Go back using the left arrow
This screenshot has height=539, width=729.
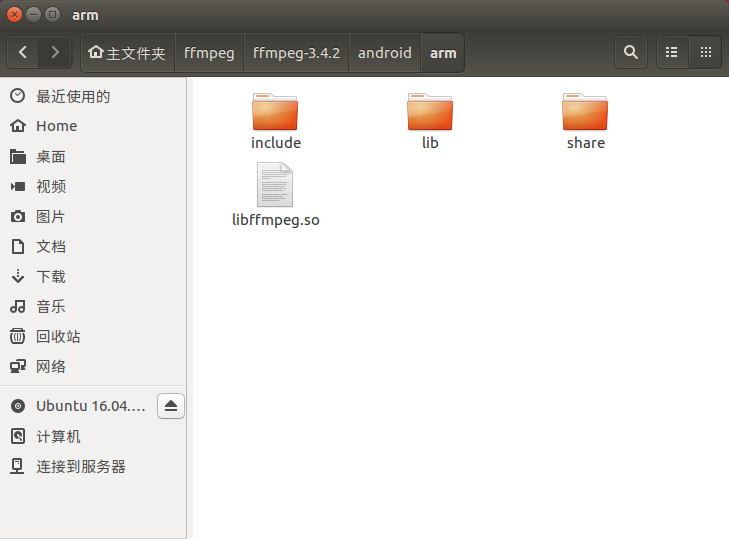pyautogui.click(x=23, y=52)
